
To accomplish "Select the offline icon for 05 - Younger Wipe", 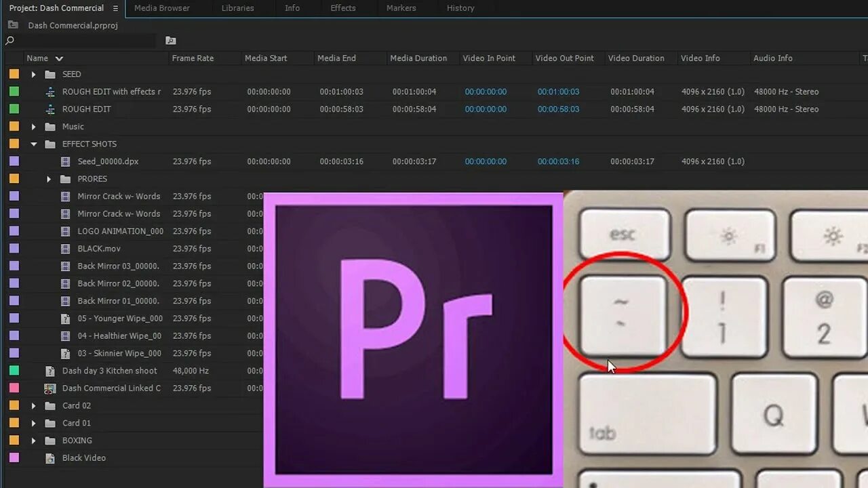I will [x=65, y=319].
